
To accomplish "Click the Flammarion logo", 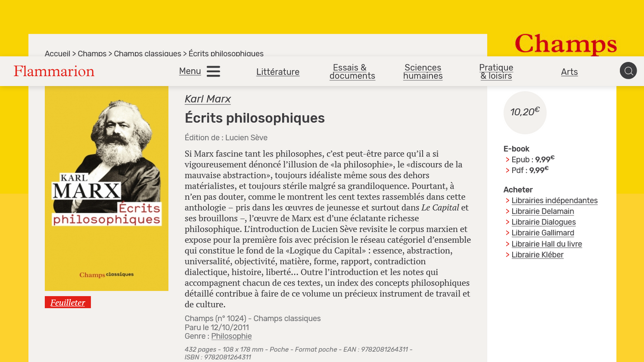I will [x=54, y=71].
